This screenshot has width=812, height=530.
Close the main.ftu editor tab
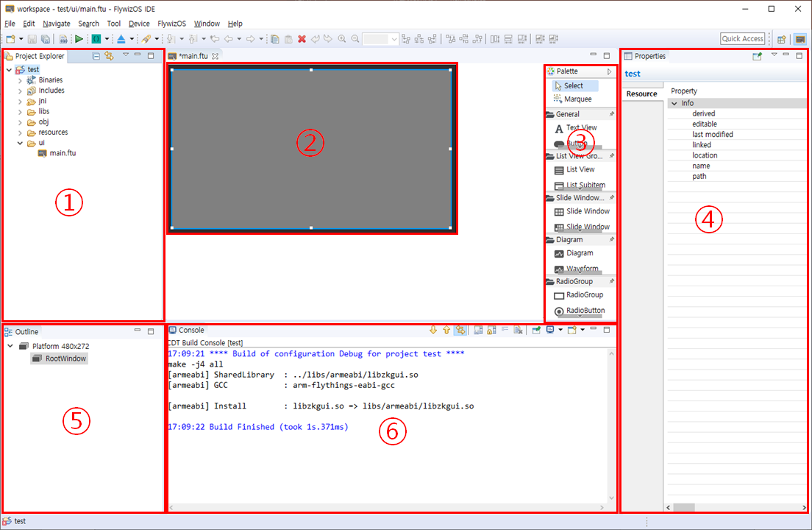[215, 56]
